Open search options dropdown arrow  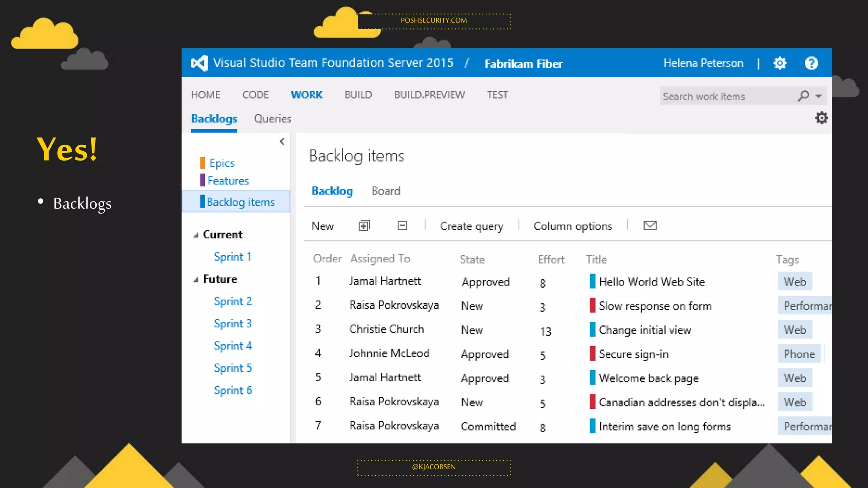click(819, 97)
